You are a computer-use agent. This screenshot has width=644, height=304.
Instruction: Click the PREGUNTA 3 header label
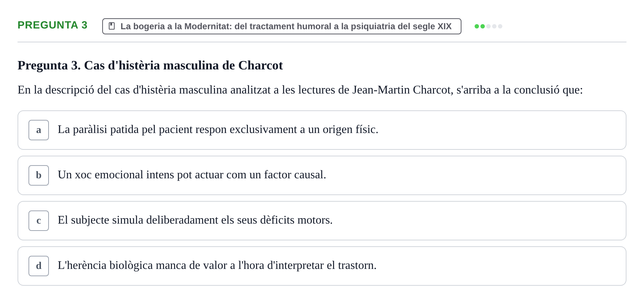[x=53, y=25]
